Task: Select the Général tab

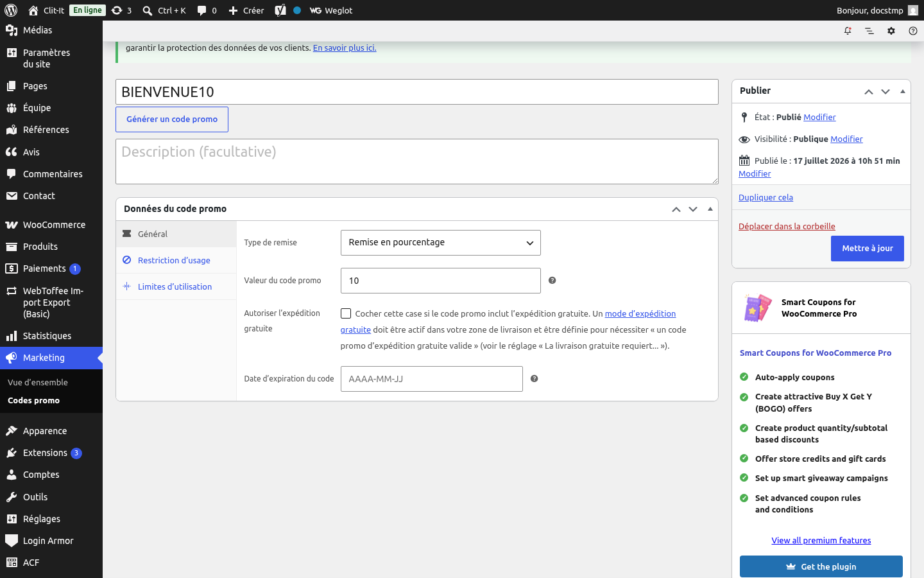Action: [176, 234]
